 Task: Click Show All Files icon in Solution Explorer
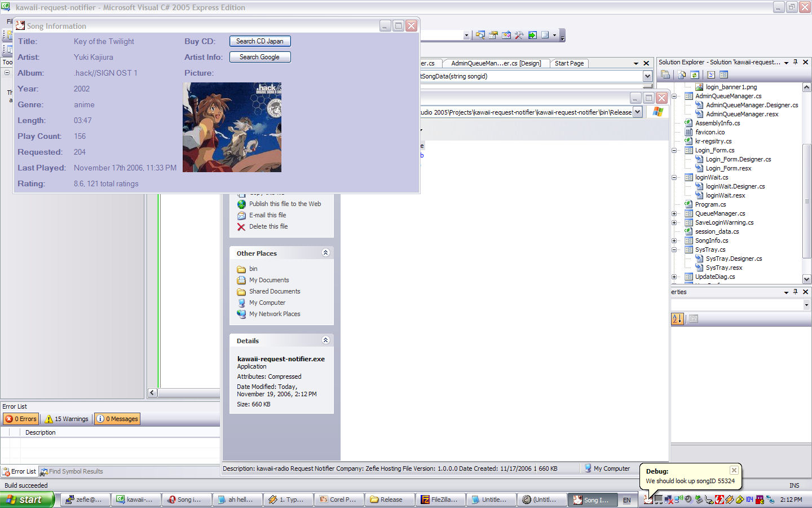pyautogui.click(x=682, y=75)
